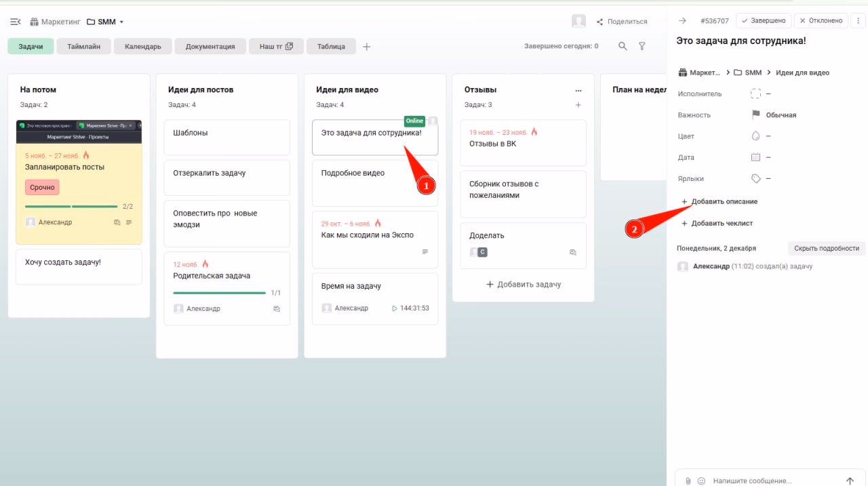
Task: Open comments on the Родительская задача card
Action: click(277, 308)
